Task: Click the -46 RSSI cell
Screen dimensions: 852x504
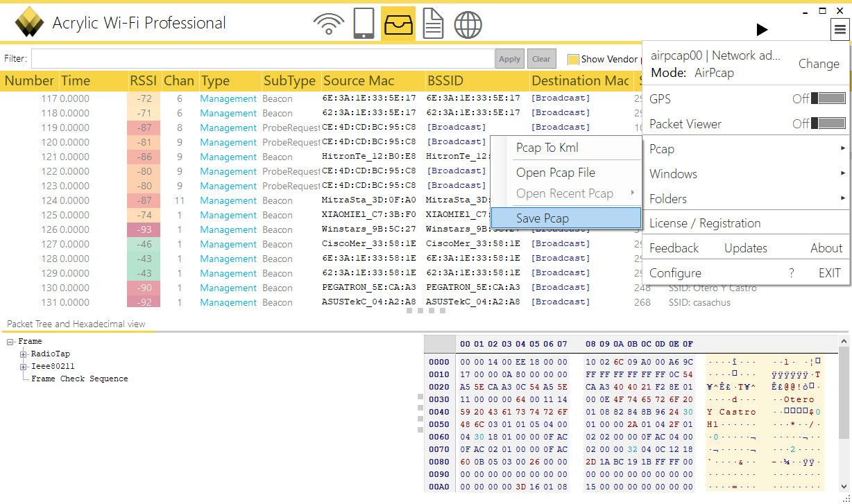Action: (x=144, y=244)
